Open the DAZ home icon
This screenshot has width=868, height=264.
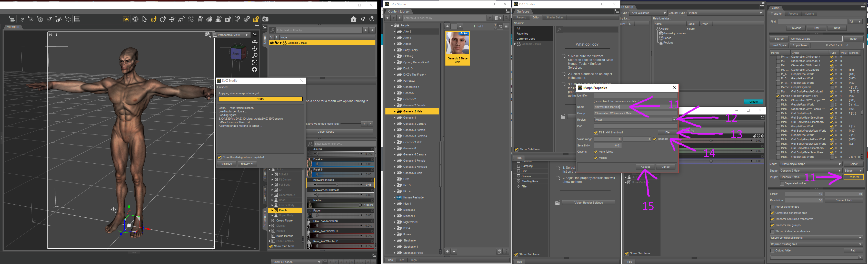[353, 19]
